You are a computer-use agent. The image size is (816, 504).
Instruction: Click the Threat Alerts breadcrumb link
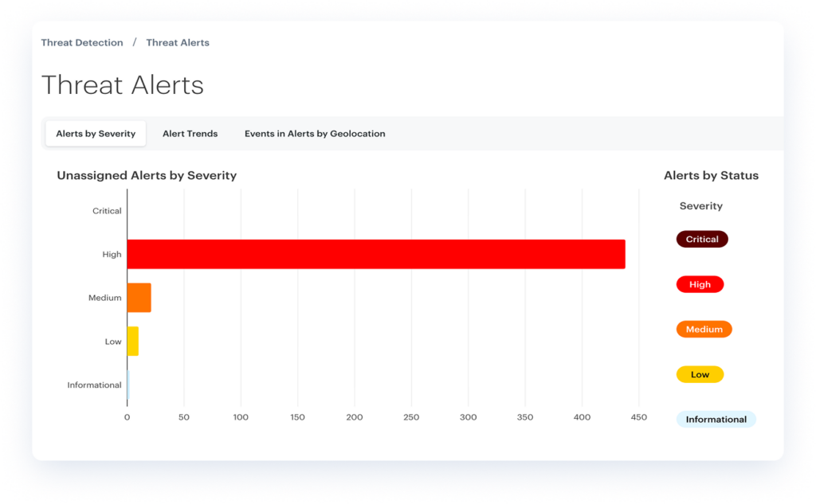pos(178,43)
